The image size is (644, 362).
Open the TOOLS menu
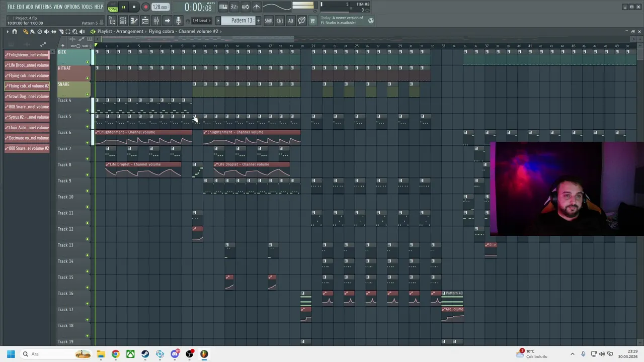click(x=87, y=7)
